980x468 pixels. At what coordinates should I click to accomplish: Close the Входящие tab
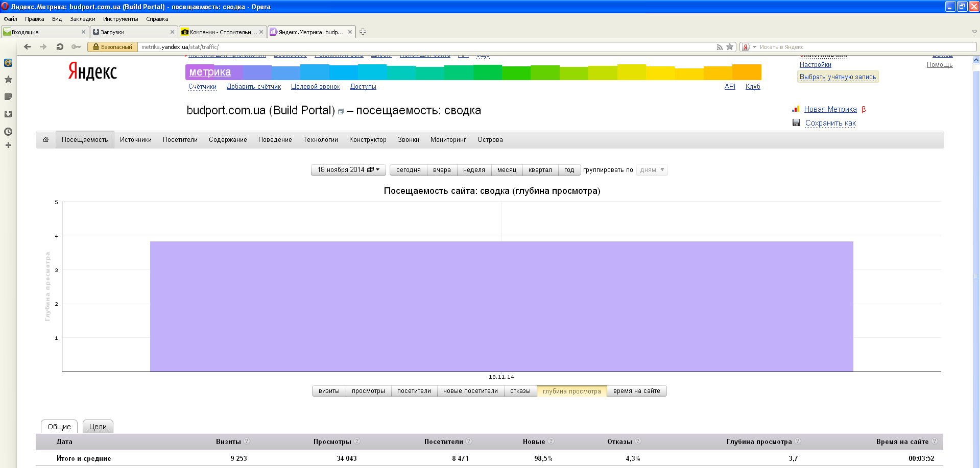84,32
